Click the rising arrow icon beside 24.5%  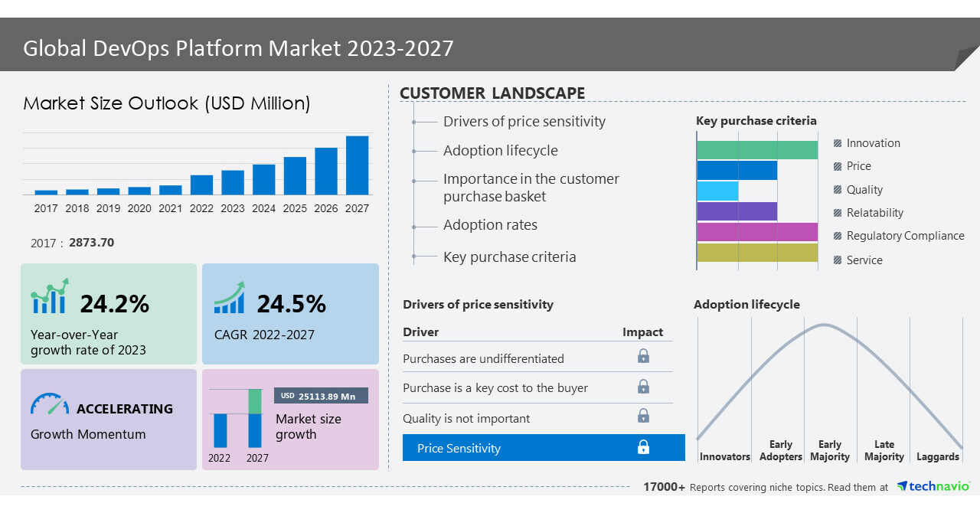tap(229, 299)
